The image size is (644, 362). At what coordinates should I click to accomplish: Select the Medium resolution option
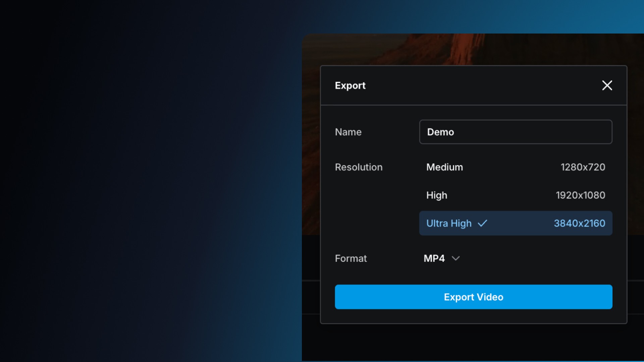[x=444, y=167]
